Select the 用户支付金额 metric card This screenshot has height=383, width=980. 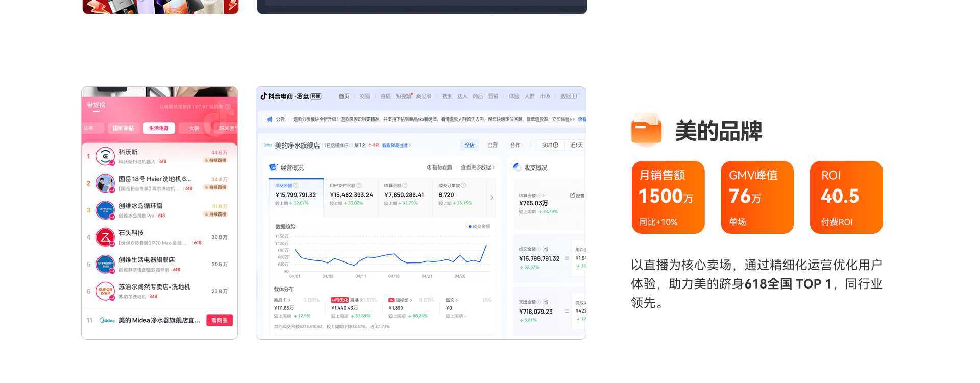pyautogui.click(x=351, y=197)
